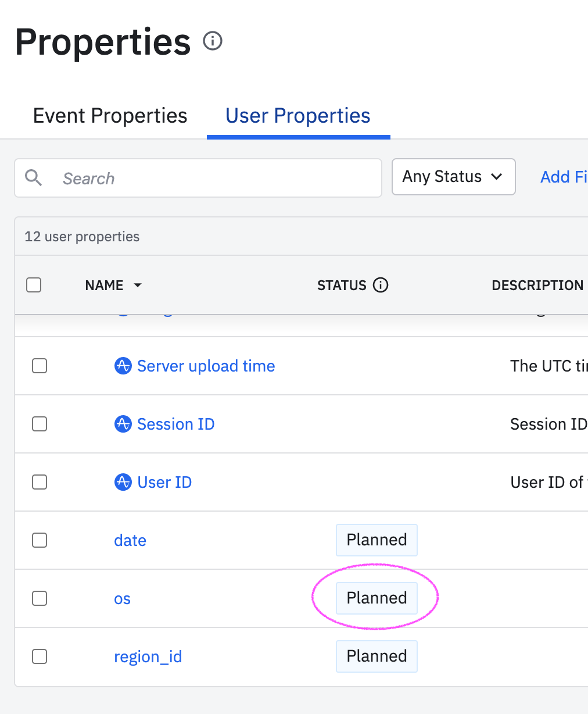Open the date property link
The height and width of the screenshot is (714, 588).
130,541
